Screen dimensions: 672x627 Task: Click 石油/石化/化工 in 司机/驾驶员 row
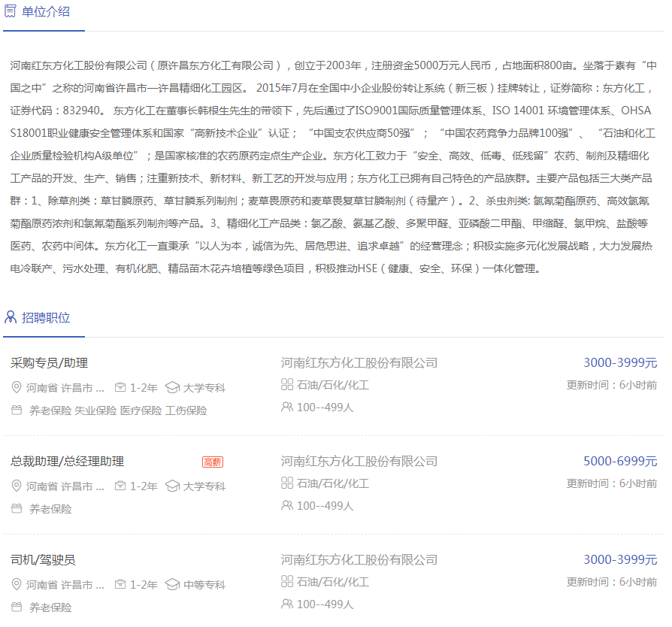(x=333, y=582)
